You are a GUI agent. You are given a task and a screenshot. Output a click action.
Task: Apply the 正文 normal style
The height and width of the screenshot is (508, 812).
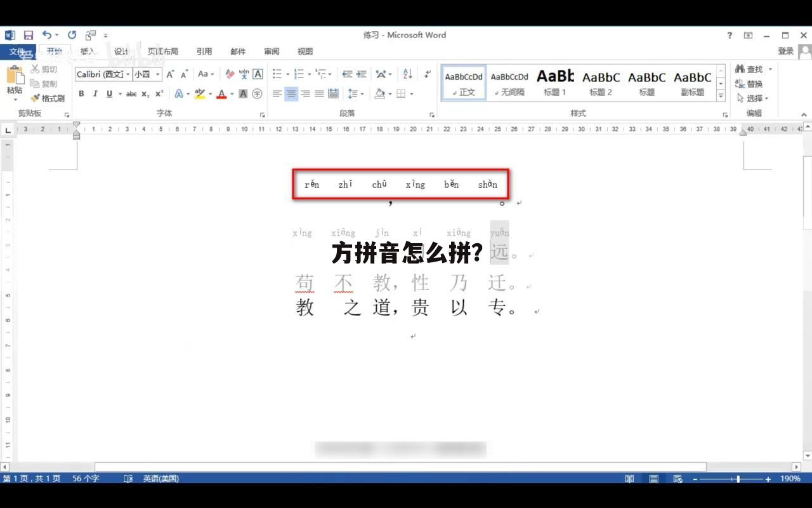[x=464, y=83]
